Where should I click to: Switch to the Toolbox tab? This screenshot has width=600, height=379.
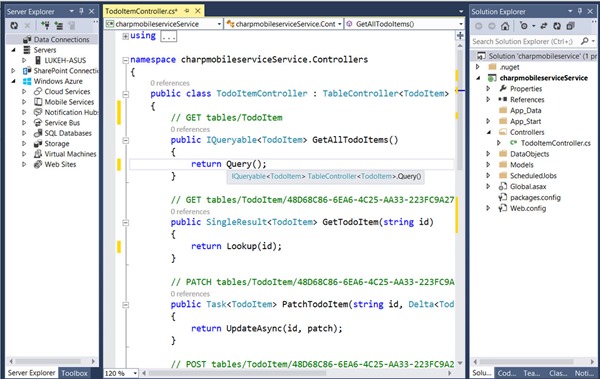[74, 373]
